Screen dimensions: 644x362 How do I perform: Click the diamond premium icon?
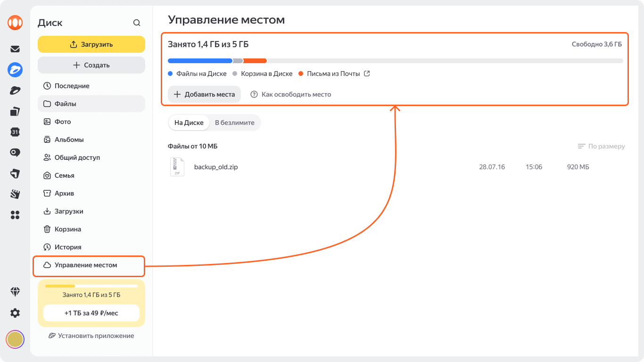pos(15,292)
